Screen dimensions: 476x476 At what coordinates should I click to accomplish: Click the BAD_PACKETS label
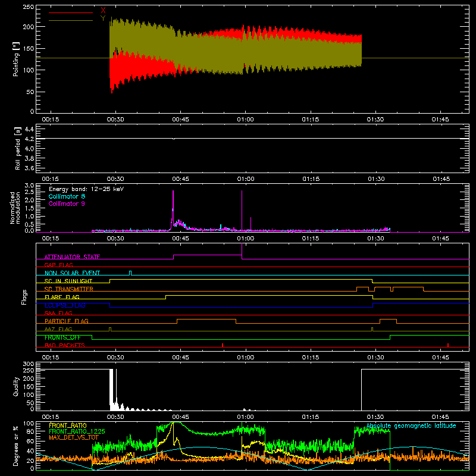click(65, 345)
